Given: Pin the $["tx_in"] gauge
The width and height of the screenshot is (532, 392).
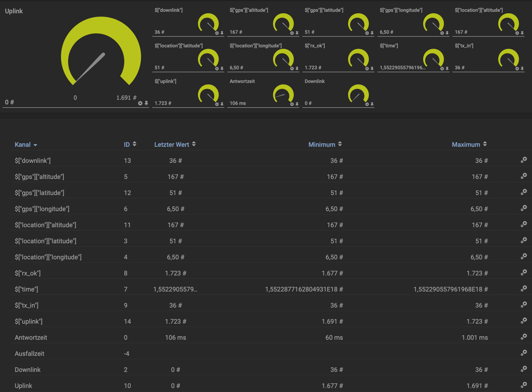Looking at the screenshot, I should pos(521,69).
